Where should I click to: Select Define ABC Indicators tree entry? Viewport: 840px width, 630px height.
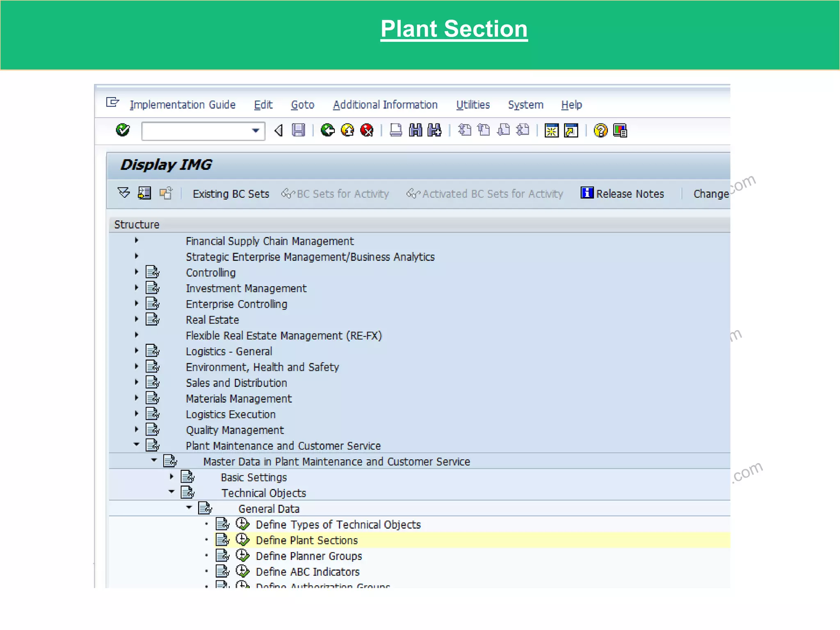307,572
